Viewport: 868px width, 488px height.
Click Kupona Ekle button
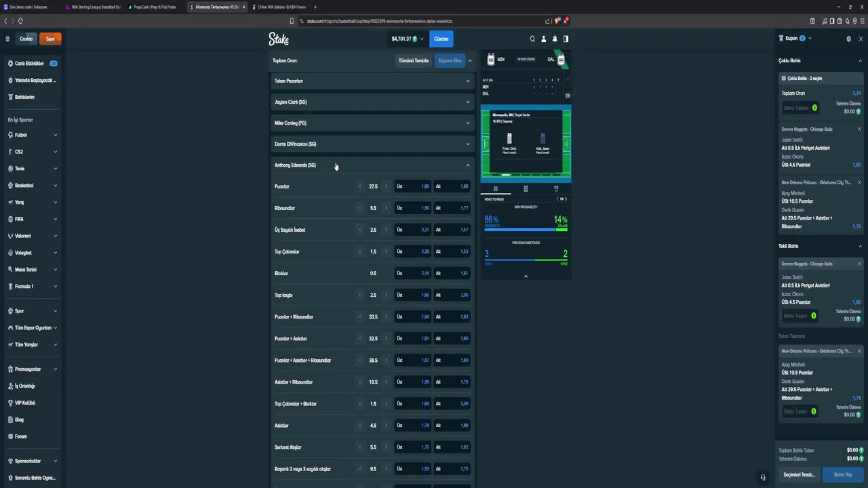point(450,60)
